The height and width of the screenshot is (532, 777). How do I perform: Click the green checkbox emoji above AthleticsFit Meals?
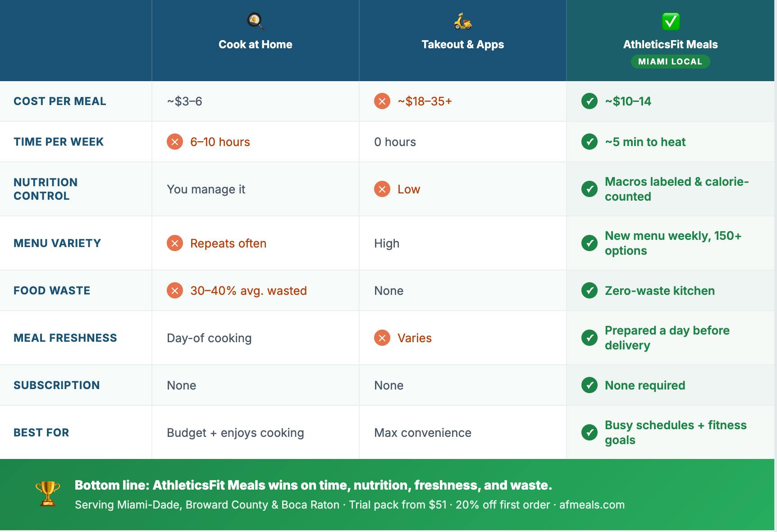(x=670, y=21)
